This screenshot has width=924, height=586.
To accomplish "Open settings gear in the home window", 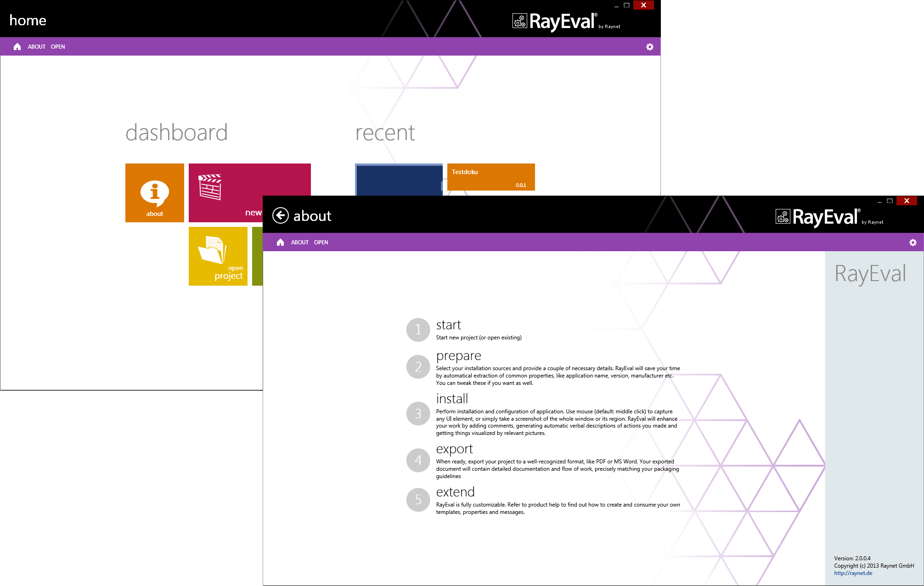I will (x=650, y=47).
